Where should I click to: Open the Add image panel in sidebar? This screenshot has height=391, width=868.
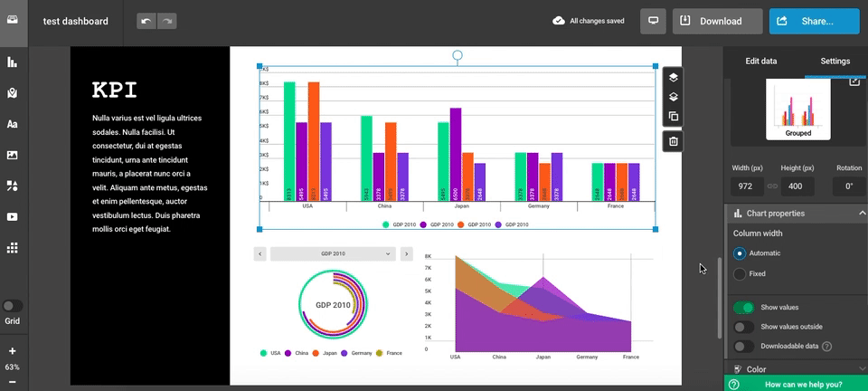[x=13, y=155]
